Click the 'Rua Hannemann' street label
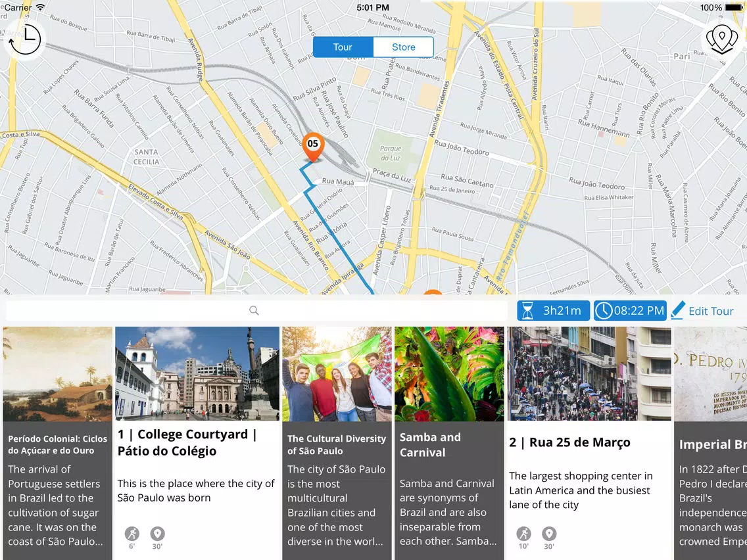The image size is (747, 560). (604, 128)
